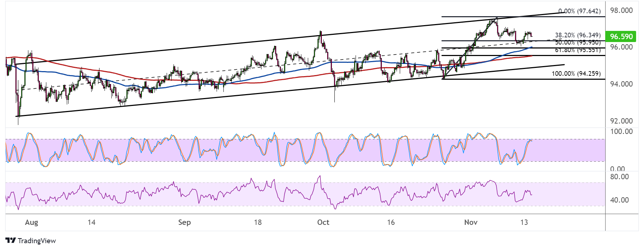Click the Sep date label
The image size is (644, 250).
(x=185, y=222)
